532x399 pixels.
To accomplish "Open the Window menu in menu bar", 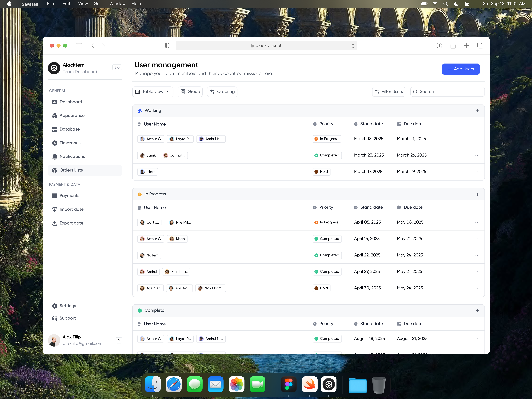I will [x=117, y=4].
